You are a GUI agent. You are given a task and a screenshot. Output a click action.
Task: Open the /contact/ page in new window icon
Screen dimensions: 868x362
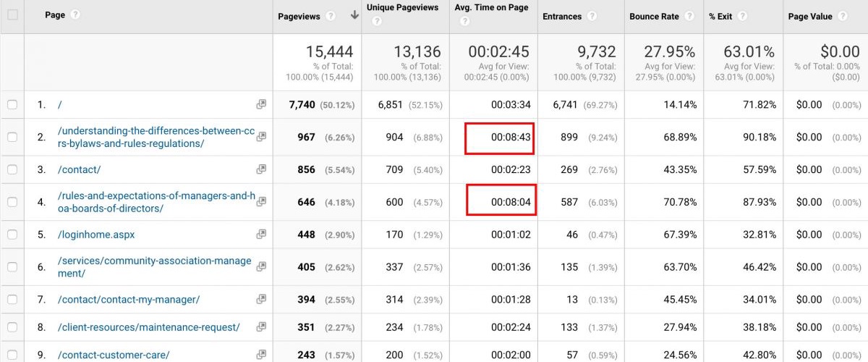(261, 169)
